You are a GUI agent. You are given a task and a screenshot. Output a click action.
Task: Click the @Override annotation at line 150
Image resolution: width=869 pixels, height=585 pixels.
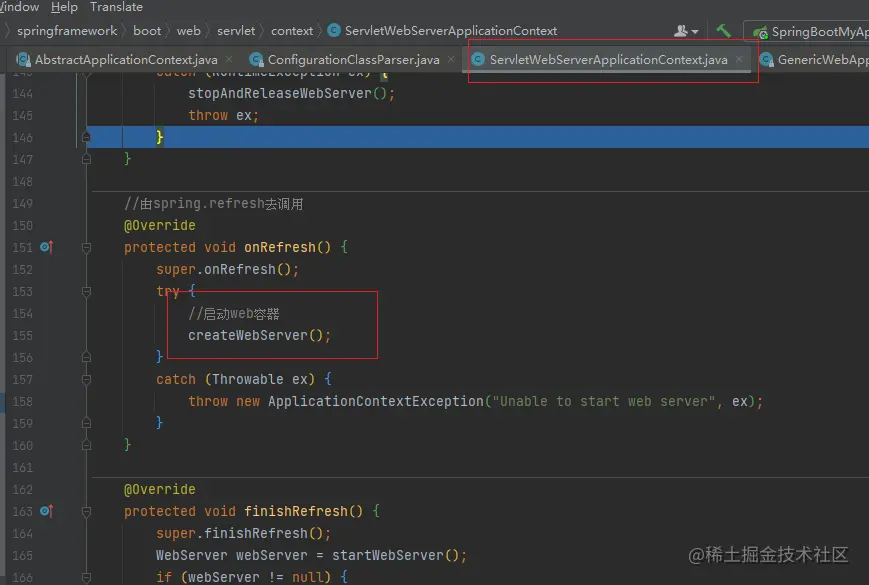pyautogui.click(x=160, y=225)
